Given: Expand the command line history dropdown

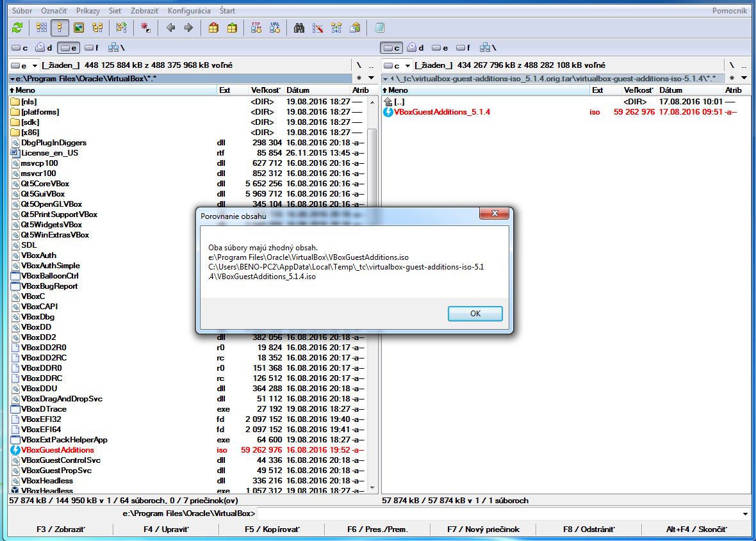Looking at the screenshot, I should [x=745, y=513].
